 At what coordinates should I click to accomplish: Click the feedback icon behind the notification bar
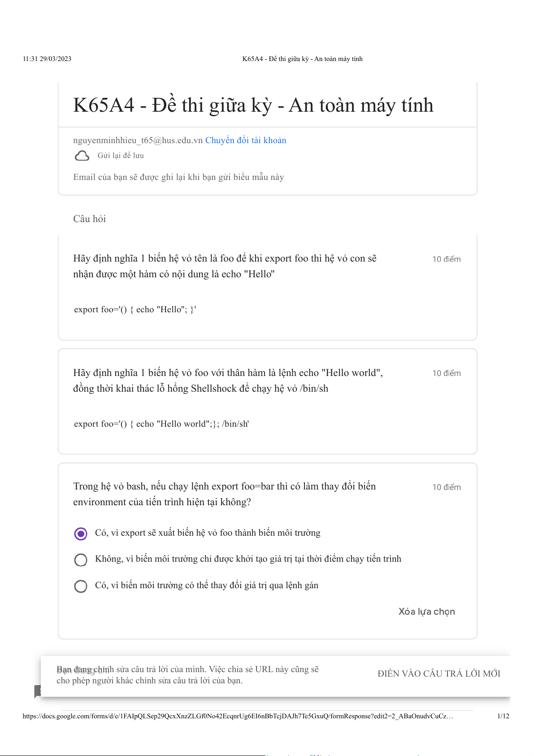pyautogui.click(x=38, y=691)
